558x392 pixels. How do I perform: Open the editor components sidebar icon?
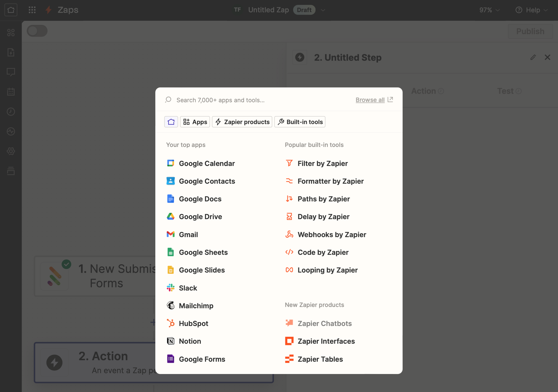pyautogui.click(x=11, y=33)
